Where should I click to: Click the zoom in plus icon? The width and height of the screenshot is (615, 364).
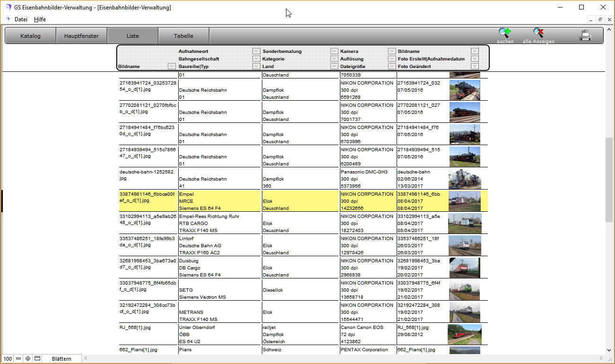pos(28,358)
